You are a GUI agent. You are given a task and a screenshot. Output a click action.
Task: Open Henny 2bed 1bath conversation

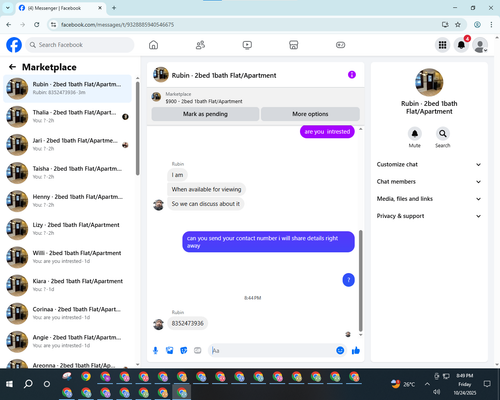pos(67,201)
